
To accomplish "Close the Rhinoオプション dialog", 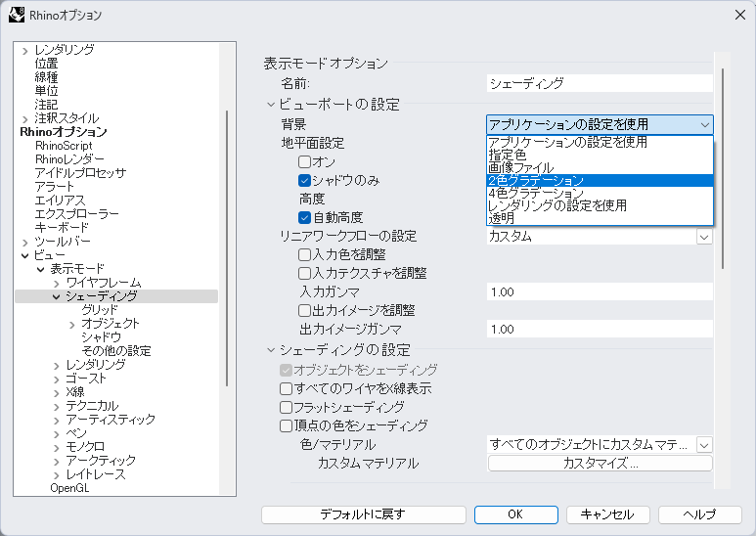I will 740,15.
